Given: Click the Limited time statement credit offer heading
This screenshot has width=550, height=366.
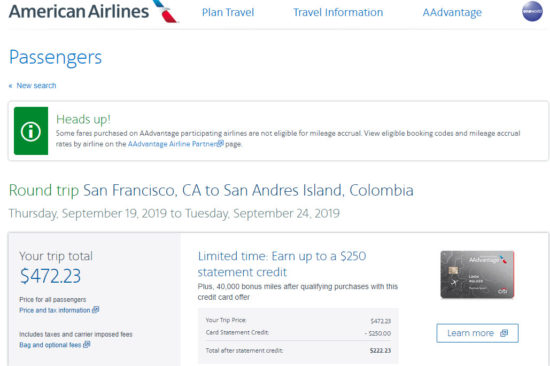Looking at the screenshot, I should (x=282, y=264).
